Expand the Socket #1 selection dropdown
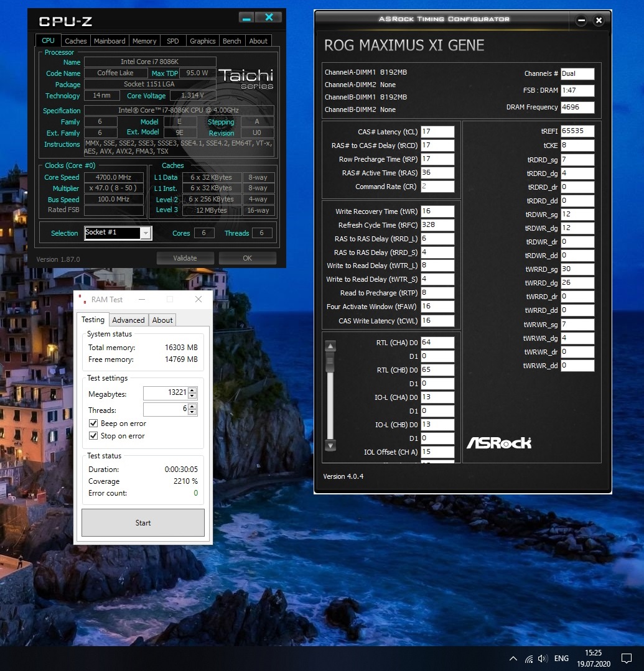 pos(146,233)
